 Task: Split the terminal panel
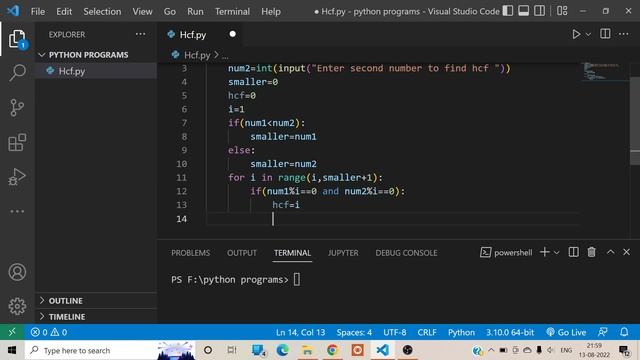tap(573, 252)
